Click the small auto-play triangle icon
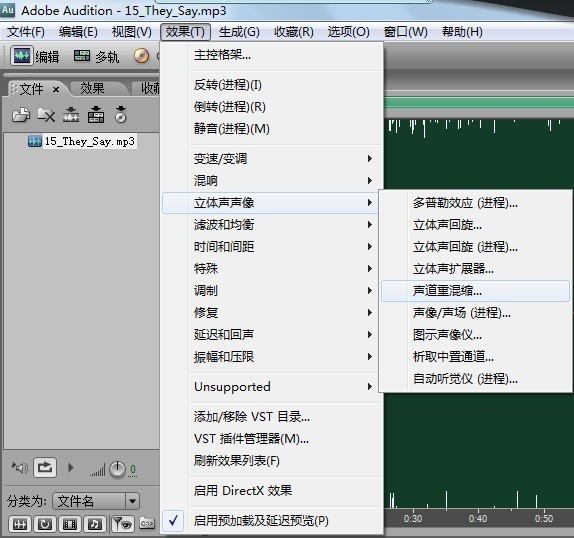Viewport: 574px width, 538px height. point(71,467)
